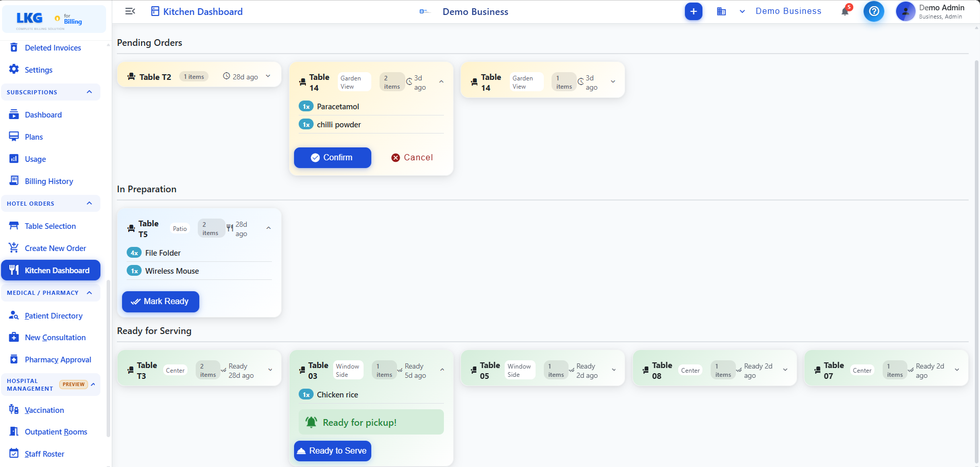980x467 pixels.
Task: Click the Vaccination syringe icon
Action: click(x=14, y=409)
